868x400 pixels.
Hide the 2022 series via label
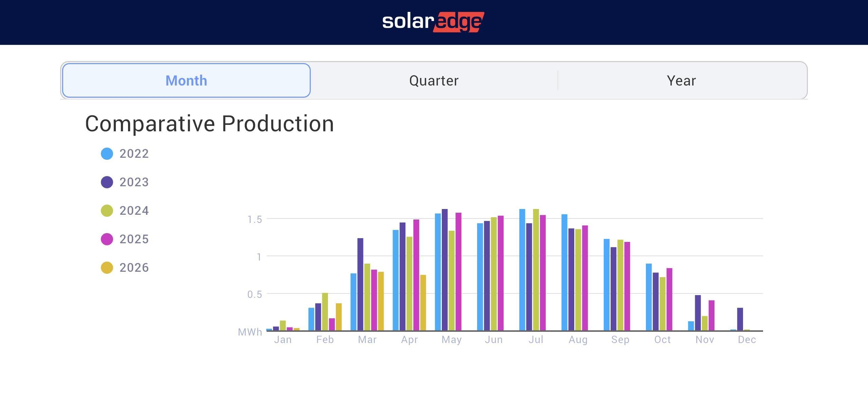click(x=134, y=154)
